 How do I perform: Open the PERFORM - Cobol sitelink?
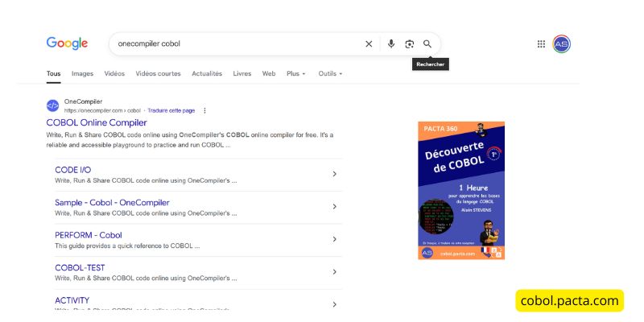[89, 235]
